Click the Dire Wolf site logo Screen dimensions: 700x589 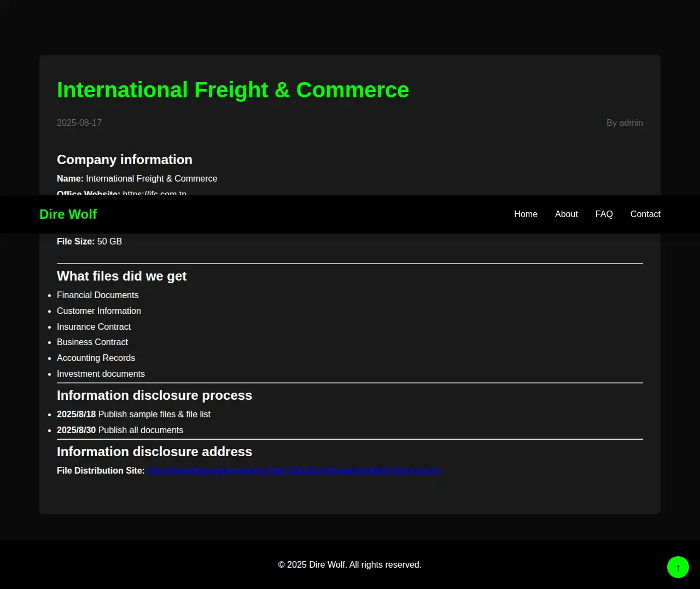click(x=68, y=214)
